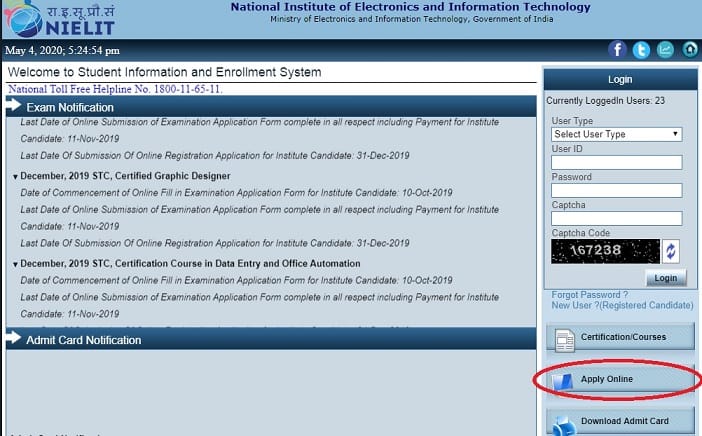Viewport: 702px width, 436px height.
Task: Click the Exam Notification arrow icon
Action: [14, 106]
